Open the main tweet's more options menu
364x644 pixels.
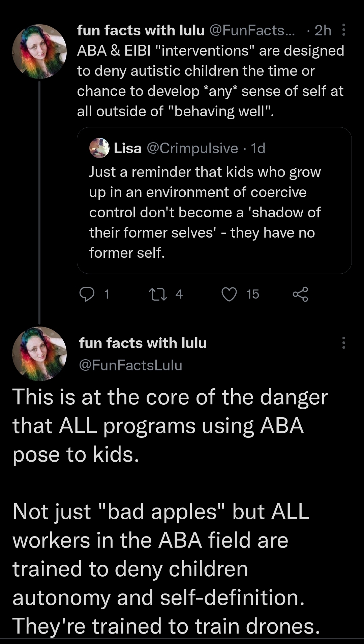[343, 343]
